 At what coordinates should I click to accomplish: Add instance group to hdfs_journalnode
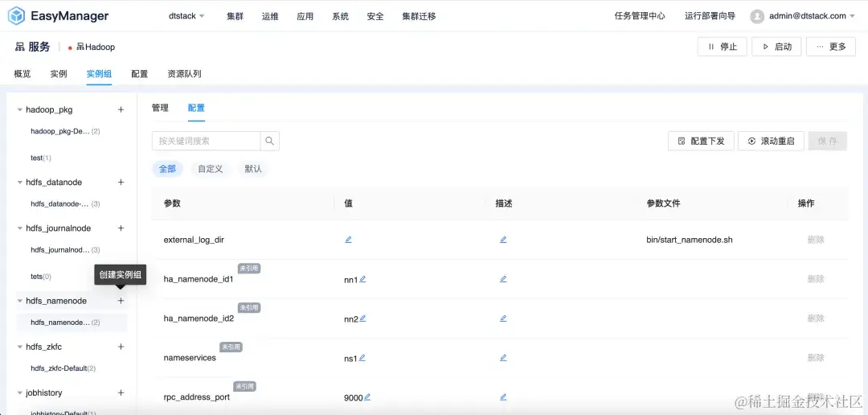121,228
